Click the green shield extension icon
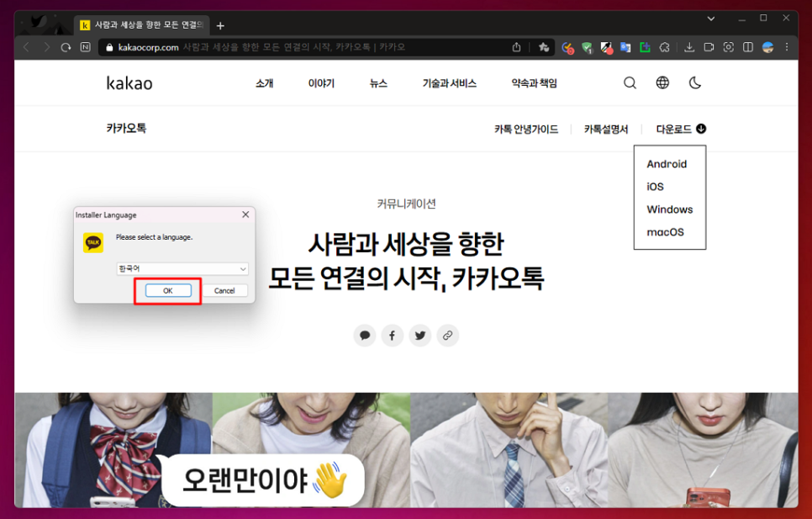 (587, 48)
